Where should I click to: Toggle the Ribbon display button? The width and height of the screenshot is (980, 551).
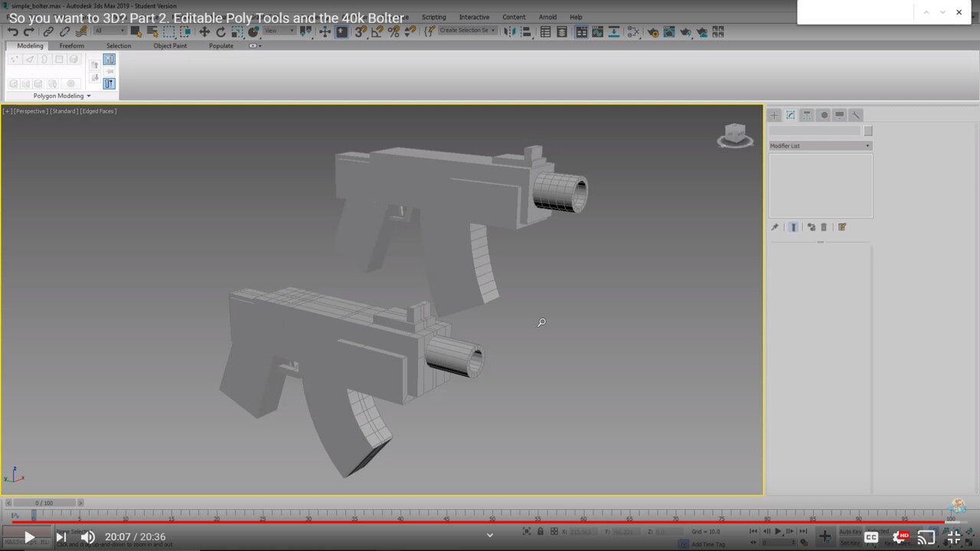coord(582,31)
